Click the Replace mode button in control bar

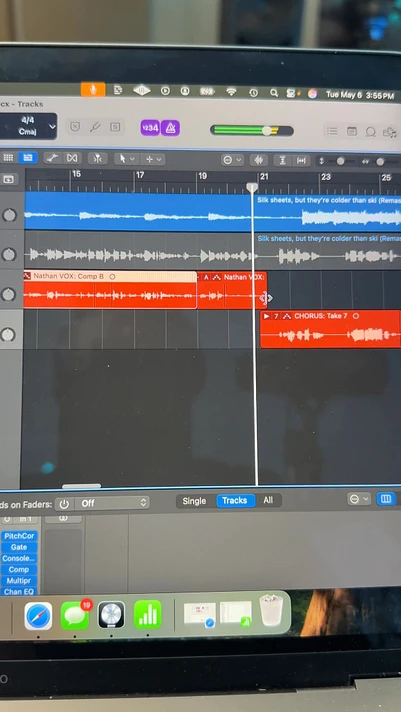75,127
